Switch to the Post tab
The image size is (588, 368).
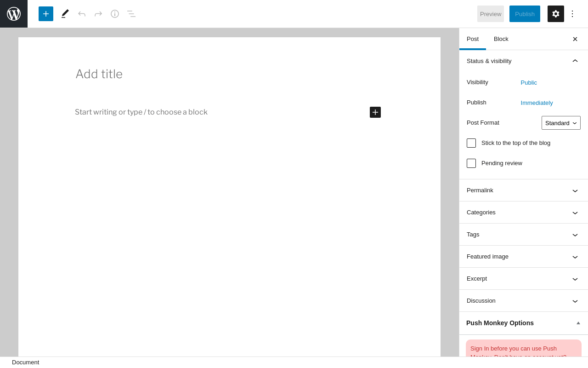point(473,39)
